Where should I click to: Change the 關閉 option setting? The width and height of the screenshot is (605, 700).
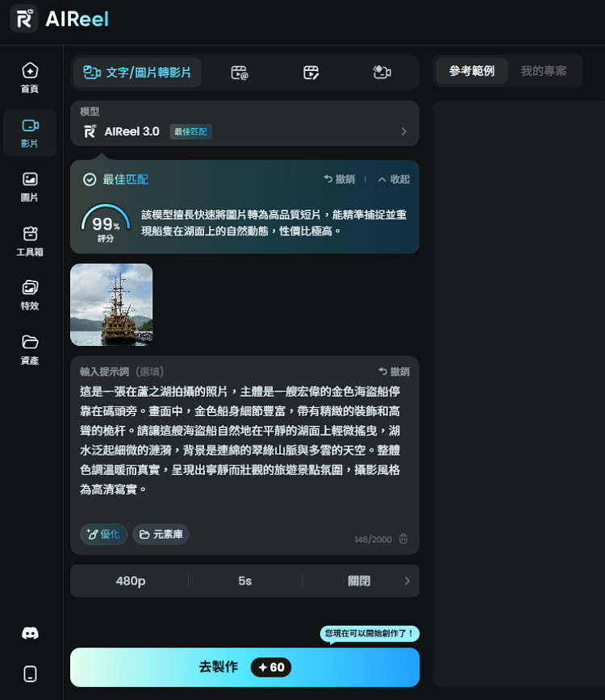pos(359,581)
